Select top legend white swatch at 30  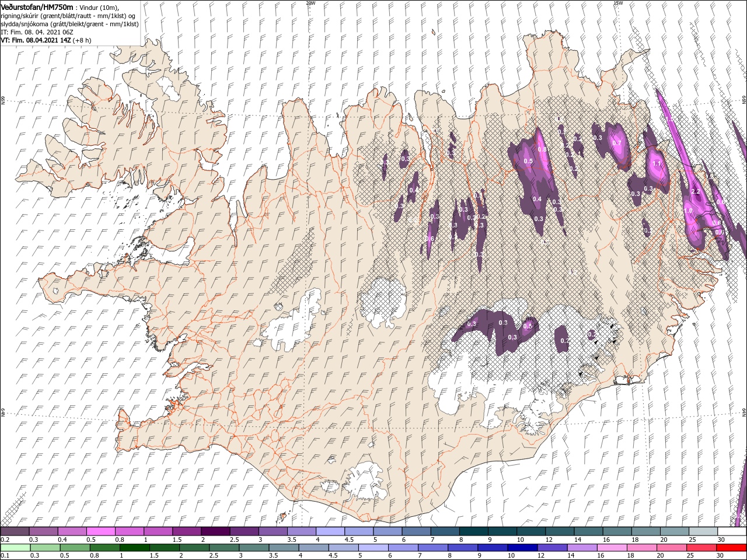(732, 531)
